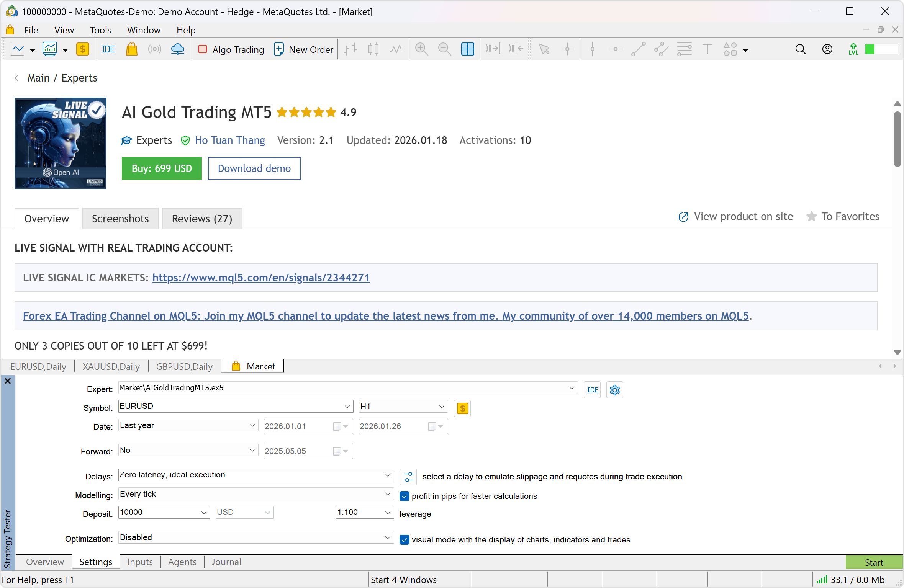Select the tile windows grid icon

(x=467, y=49)
